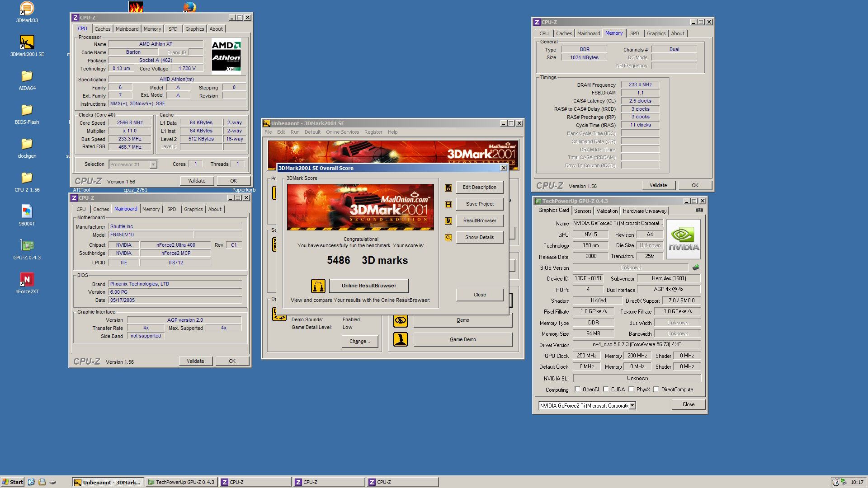
Task: Click the Change... button
Action: tap(360, 342)
